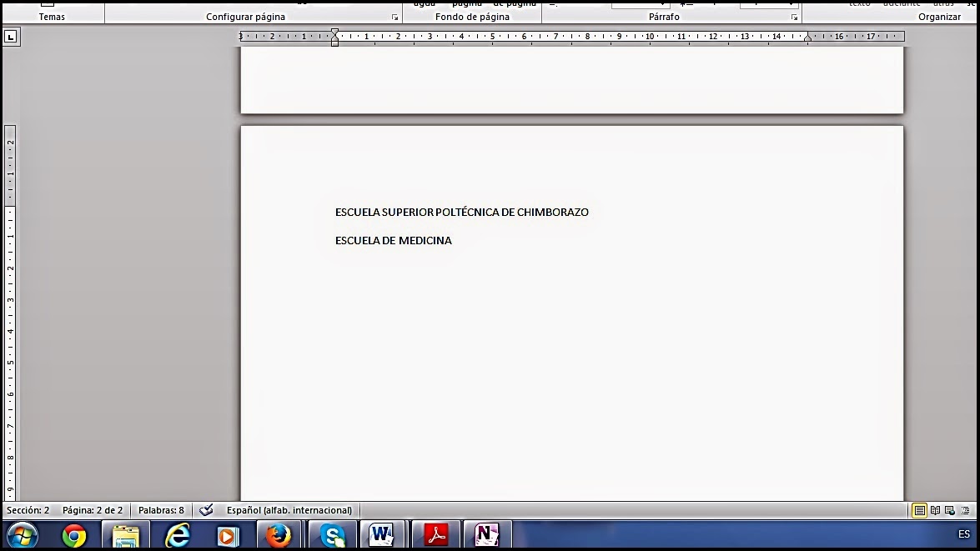
Task: Open the Configurar página dialog launcher
Action: point(395,18)
